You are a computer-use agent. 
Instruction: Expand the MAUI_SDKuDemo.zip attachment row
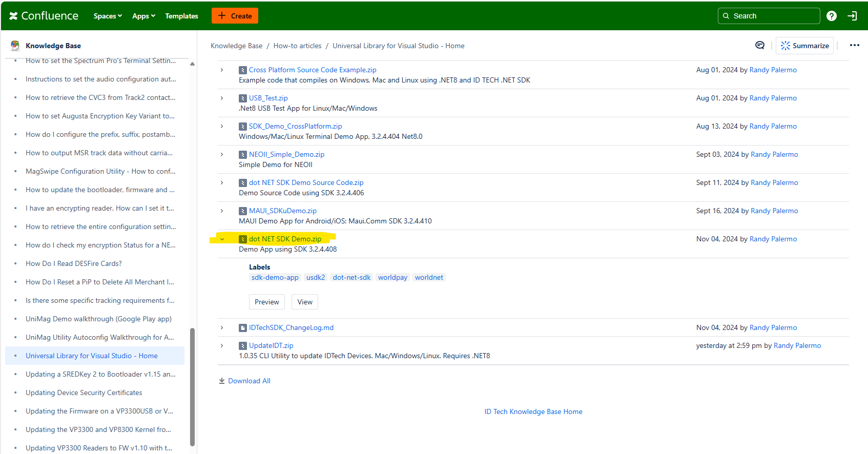(x=222, y=211)
